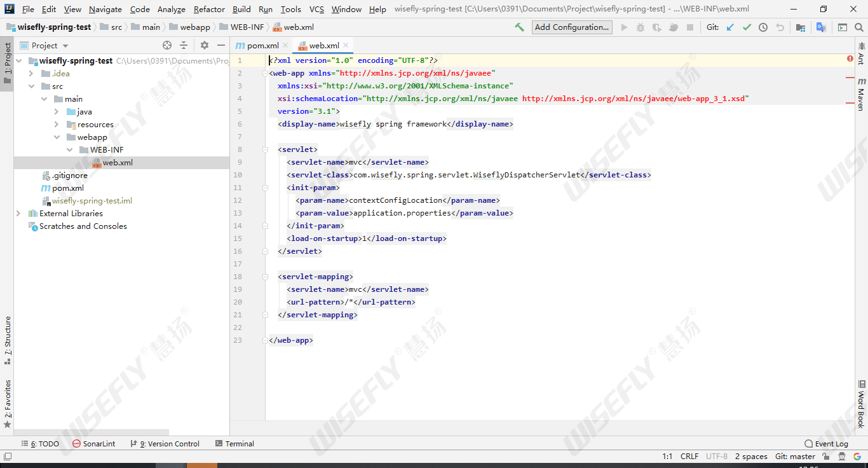868x468 pixels.
Task: Collapse the webapp folder
Action: point(57,137)
